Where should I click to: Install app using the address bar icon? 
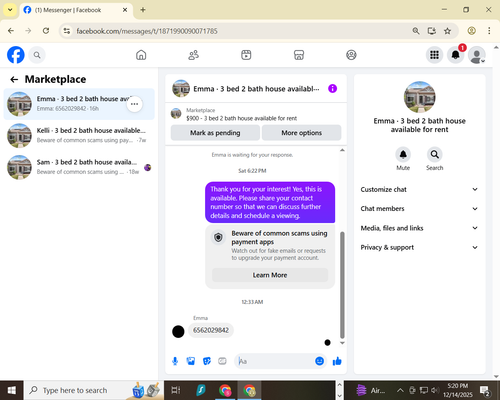click(432, 31)
